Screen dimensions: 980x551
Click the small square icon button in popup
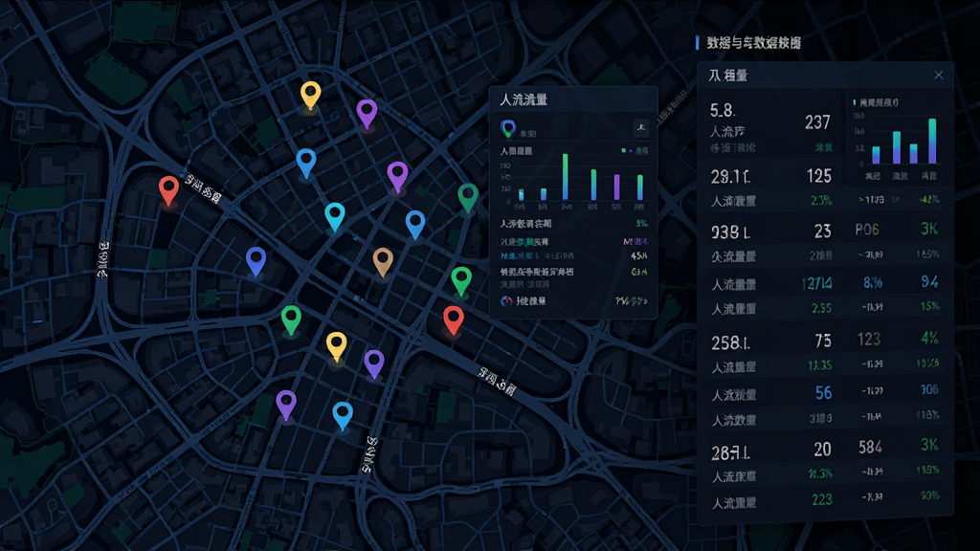click(x=640, y=128)
